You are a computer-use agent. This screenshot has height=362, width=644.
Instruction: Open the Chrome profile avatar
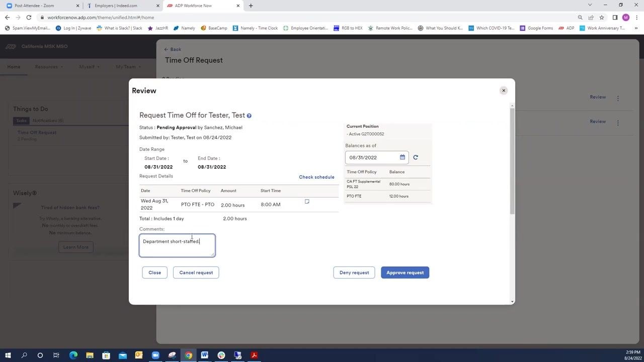626,18
